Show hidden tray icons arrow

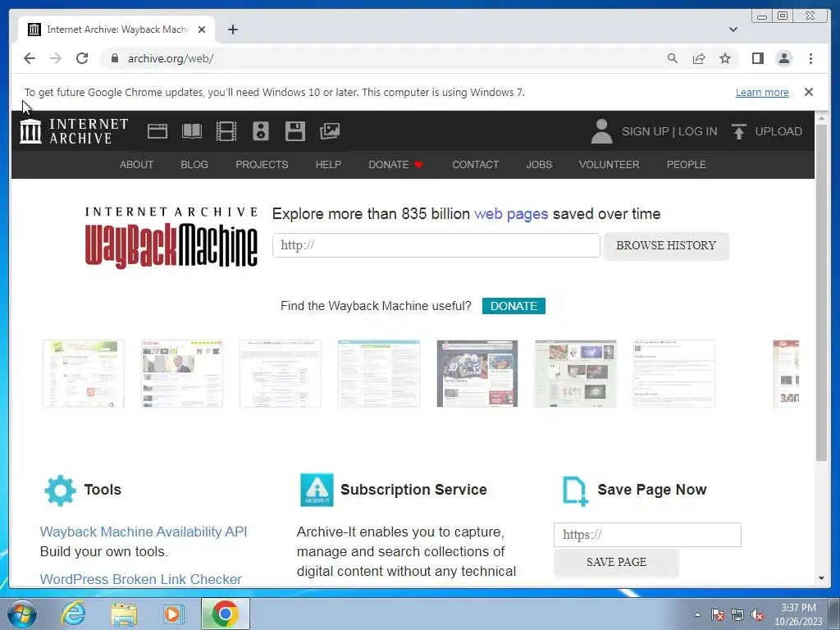pos(697,615)
